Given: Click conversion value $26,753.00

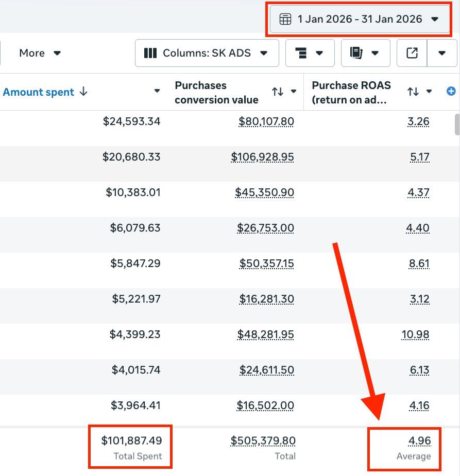Looking at the screenshot, I should coord(266,228).
